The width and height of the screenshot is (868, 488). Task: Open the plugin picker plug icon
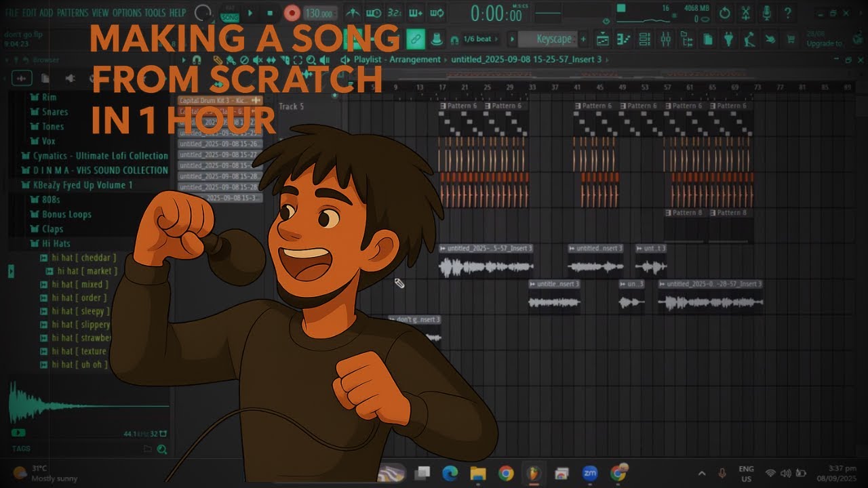point(728,39)
